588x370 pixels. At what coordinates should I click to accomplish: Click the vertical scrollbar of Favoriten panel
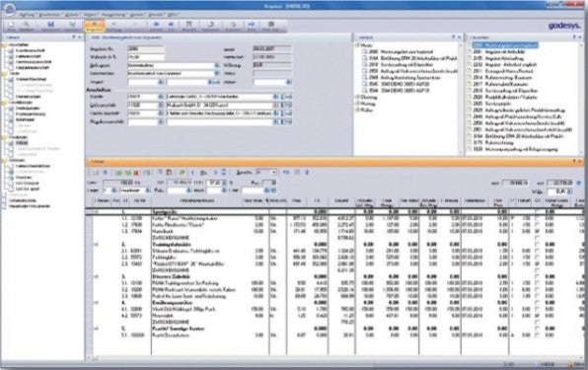[x=581, y=99]
